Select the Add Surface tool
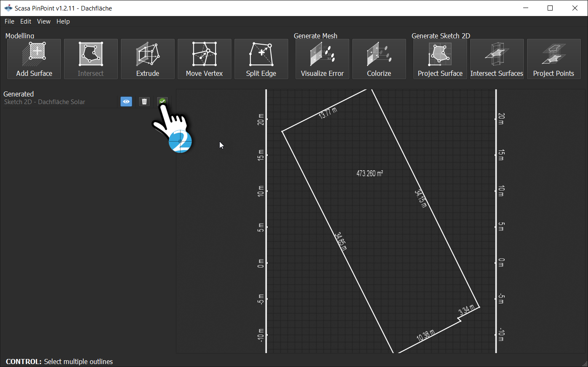 coord(34,59)
